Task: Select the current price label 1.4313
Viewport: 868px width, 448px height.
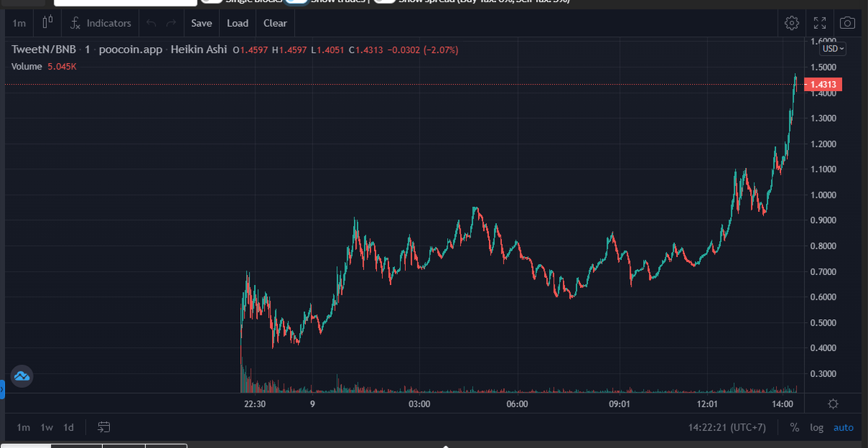Action: click(822, 85)
